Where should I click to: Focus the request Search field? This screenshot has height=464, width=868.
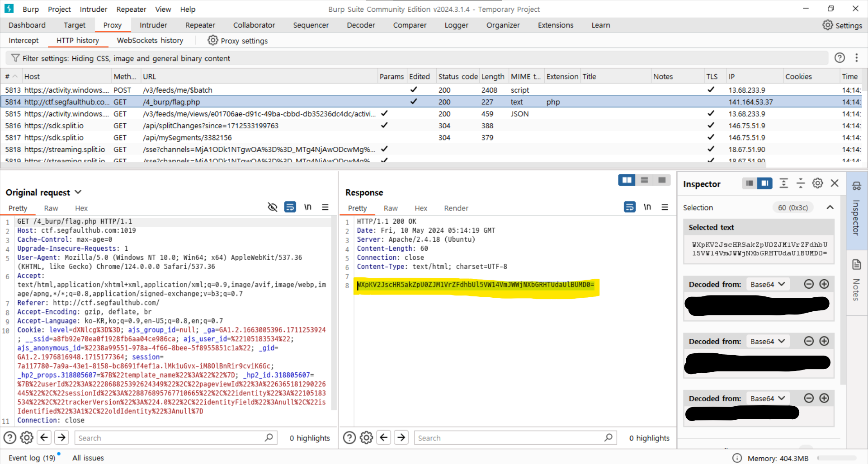(176, 437)
